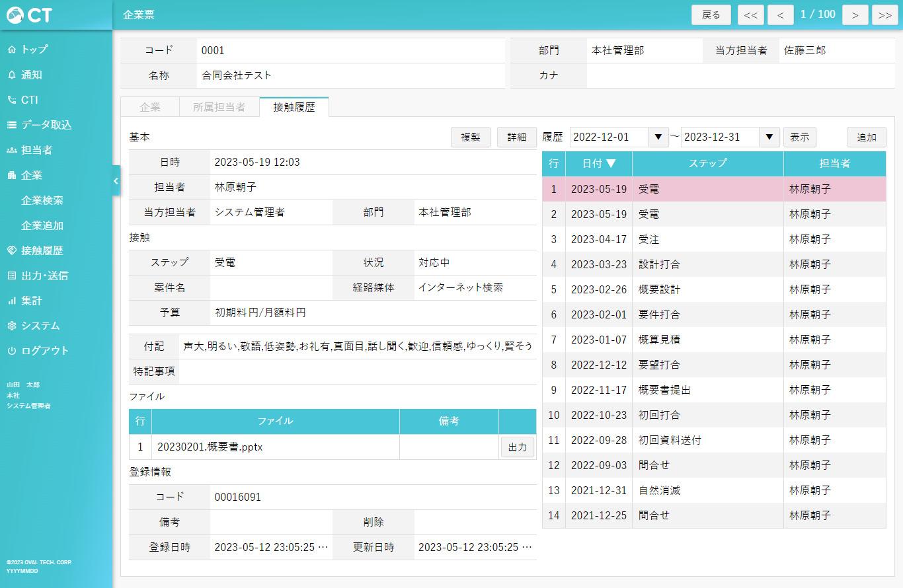Click the bar chart icon for 集計
Image resolution: width=903 pixels, height=588 pixels.
(12, 301)
